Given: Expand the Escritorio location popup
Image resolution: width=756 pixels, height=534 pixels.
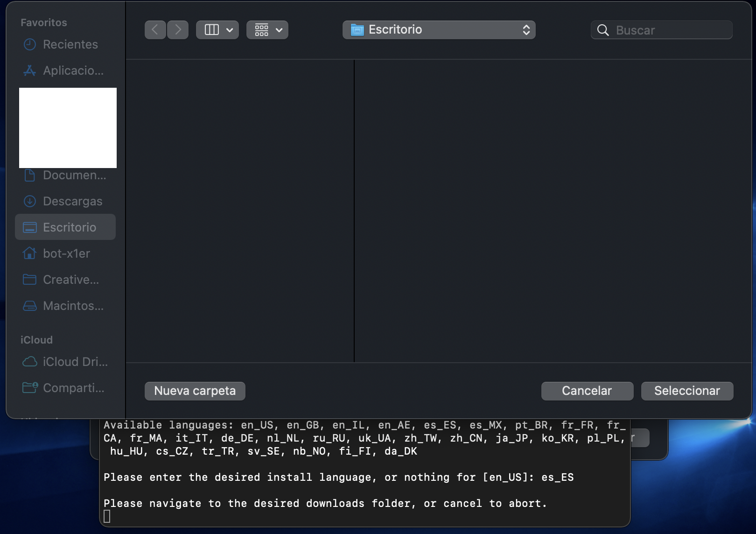Looking at the screenshot, I should pos(439,30).
